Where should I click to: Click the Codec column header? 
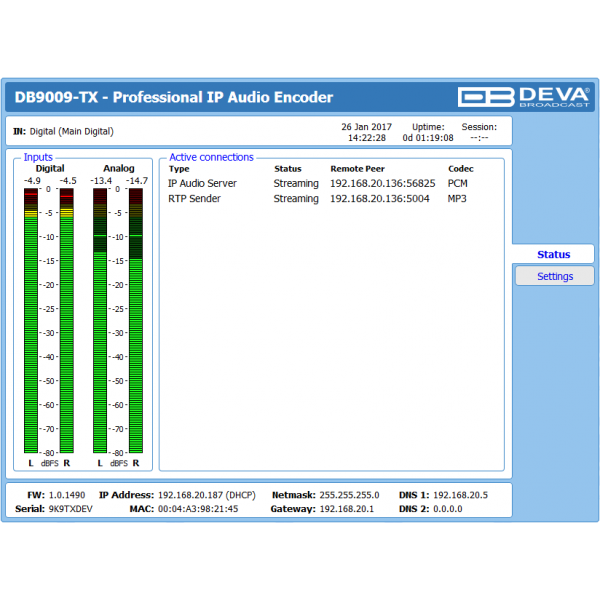point(461,169)
